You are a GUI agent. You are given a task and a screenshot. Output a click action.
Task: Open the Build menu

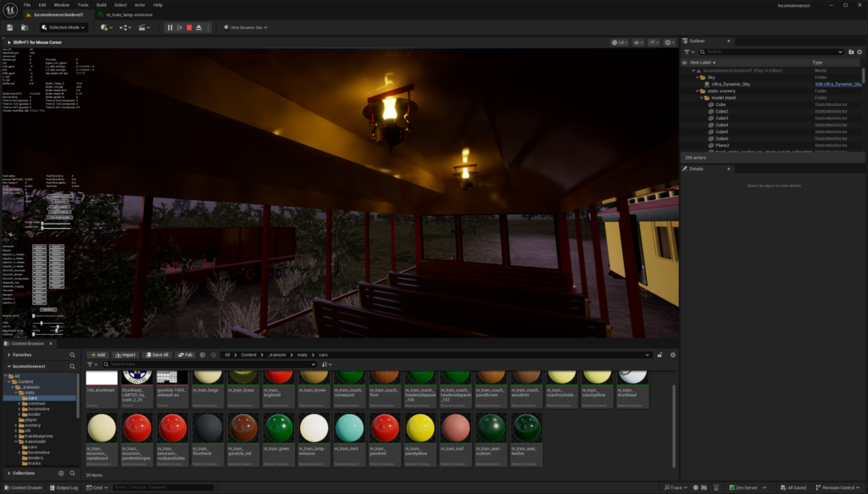pyautogui.click(x=101, y=5)
